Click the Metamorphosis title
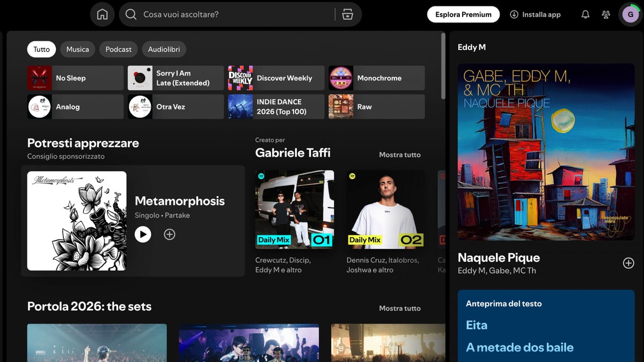 point(180,201)
